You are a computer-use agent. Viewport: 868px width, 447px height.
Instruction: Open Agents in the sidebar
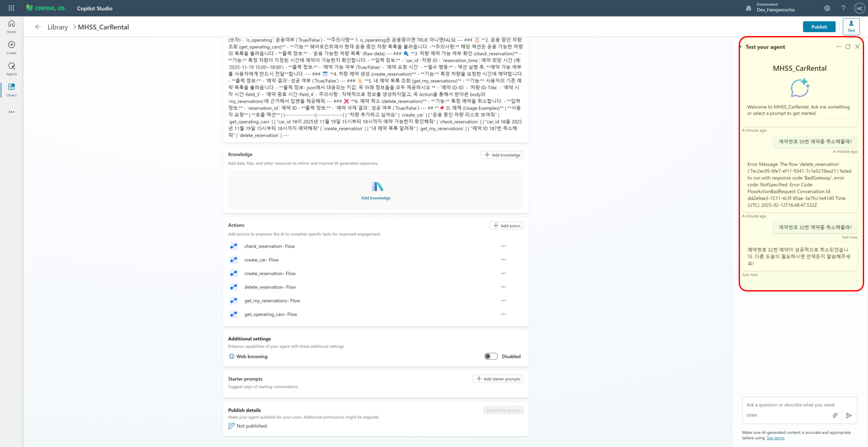pos(11,69)
